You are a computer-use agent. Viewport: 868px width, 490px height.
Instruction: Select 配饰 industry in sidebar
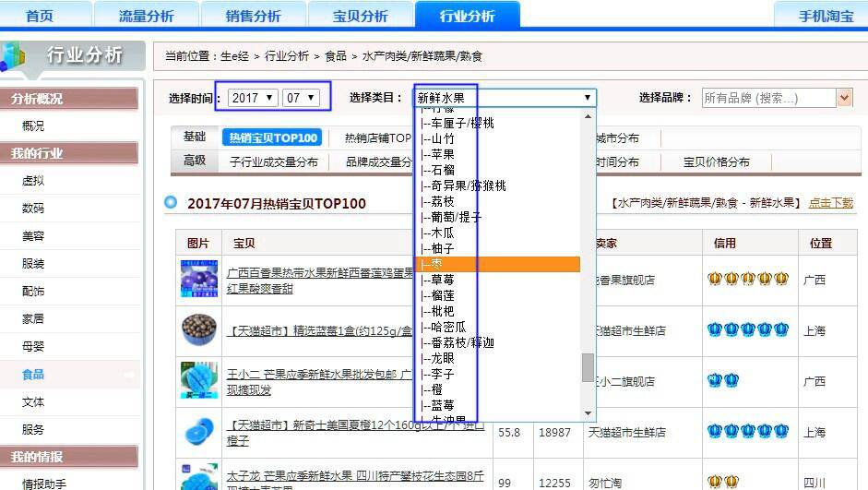(x=32, y=292)
